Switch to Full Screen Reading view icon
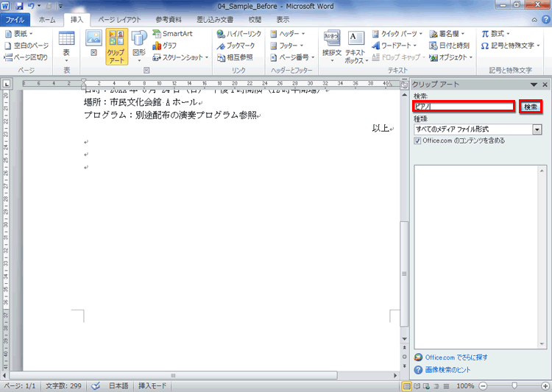Image resolution: width=552 pixels, height=392 pixels. pos(417,386)
